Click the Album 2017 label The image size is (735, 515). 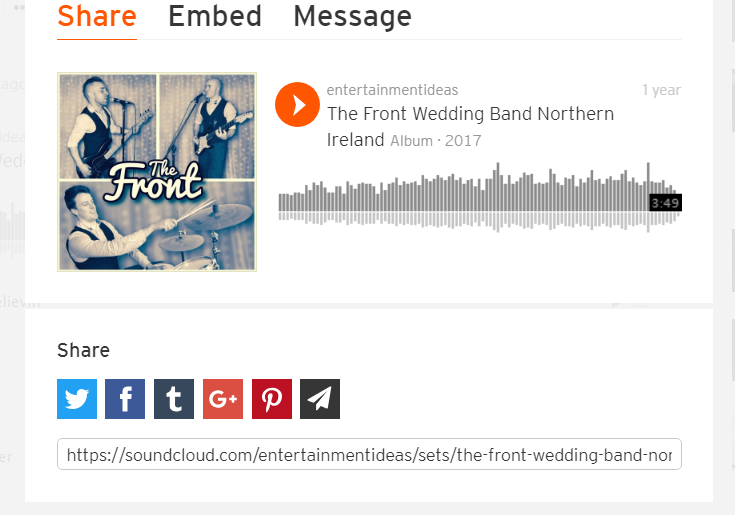coord(436,141)
